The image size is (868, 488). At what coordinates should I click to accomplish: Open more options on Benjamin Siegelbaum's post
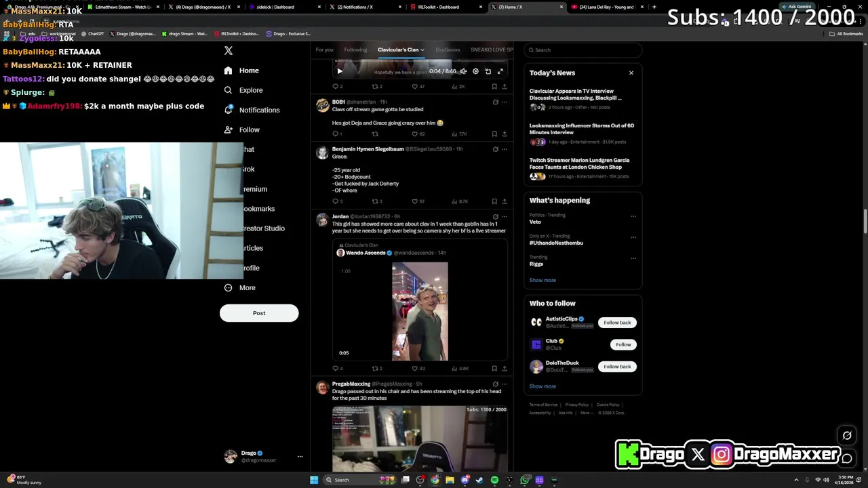coord(505,149)
